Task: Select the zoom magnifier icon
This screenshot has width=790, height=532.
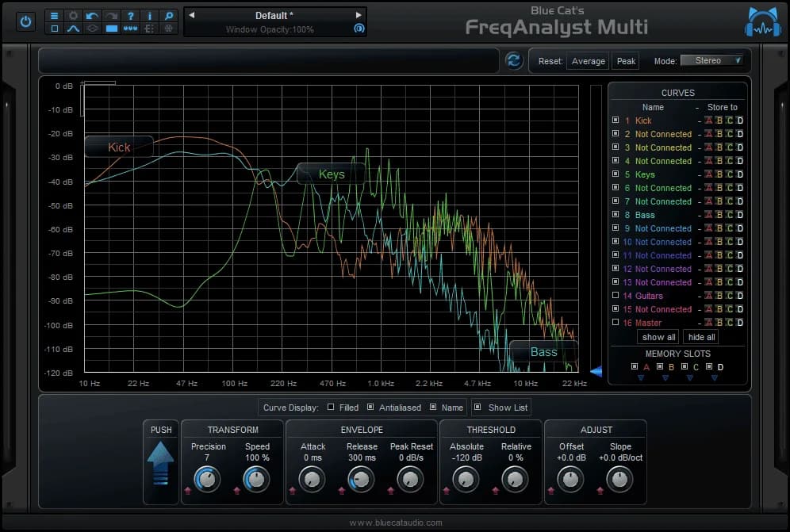Action: 168,16
